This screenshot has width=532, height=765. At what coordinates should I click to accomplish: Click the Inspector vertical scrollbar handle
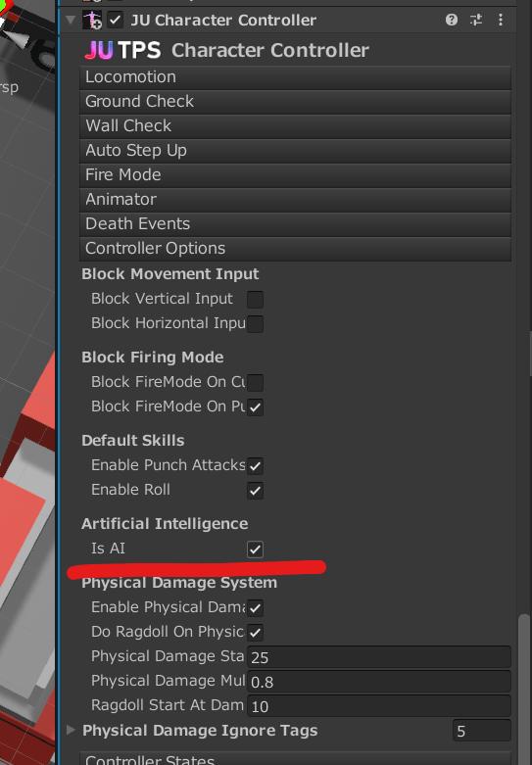525,689
